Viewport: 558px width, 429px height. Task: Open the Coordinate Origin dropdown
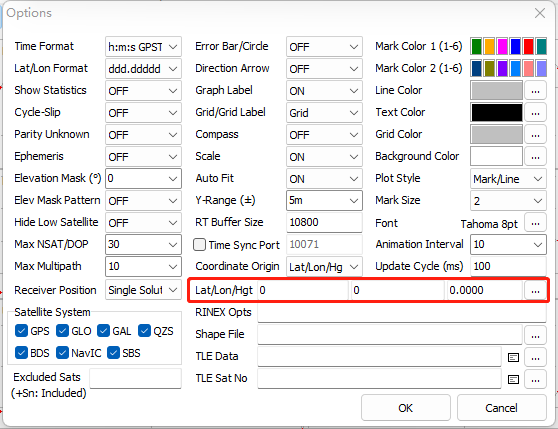(x=324, y=267)
